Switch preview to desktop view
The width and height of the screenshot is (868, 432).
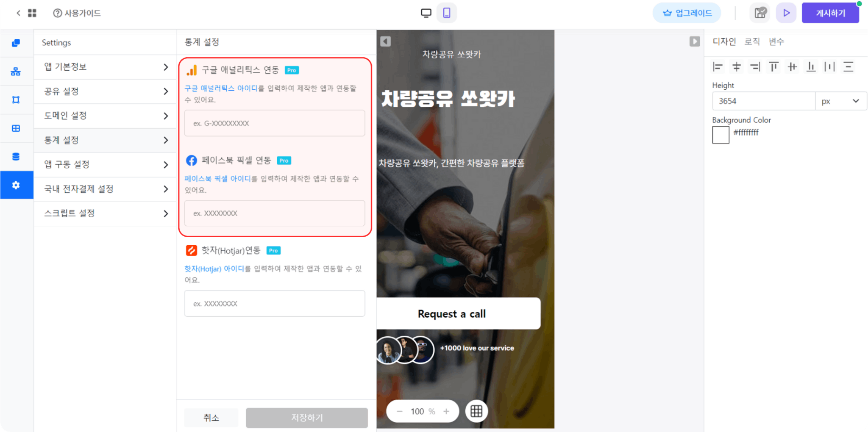pyautogui.click(x=426, y=13)
